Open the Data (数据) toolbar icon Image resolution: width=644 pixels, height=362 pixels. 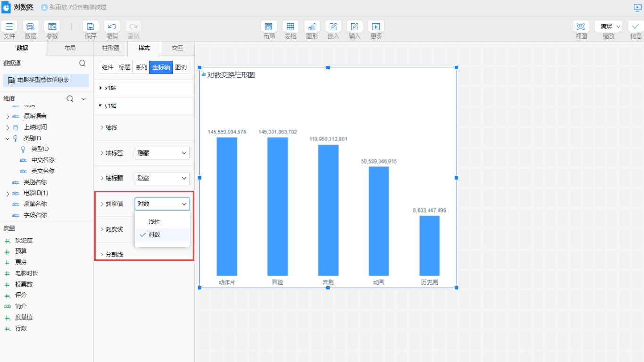(31, 26)
